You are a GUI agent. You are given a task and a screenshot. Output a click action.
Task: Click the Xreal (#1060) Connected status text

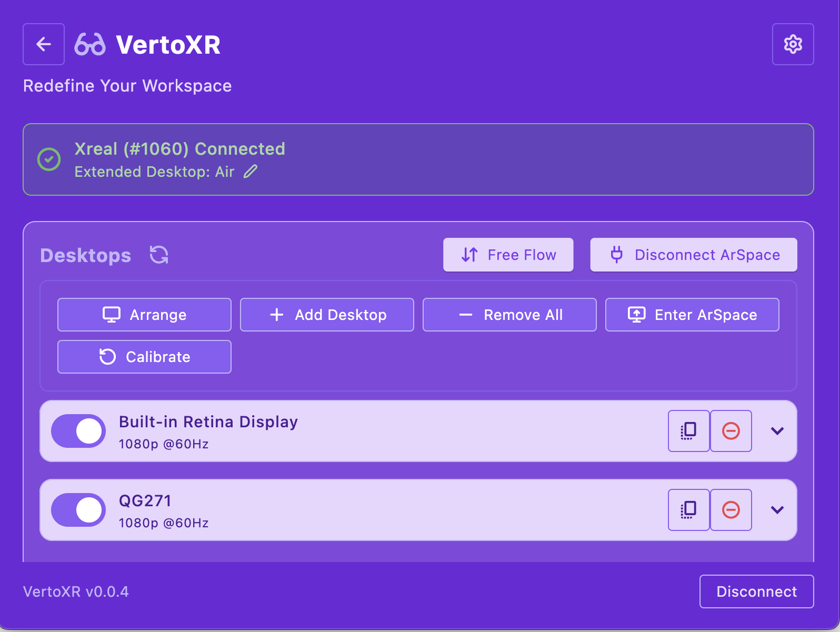[180, 149]
